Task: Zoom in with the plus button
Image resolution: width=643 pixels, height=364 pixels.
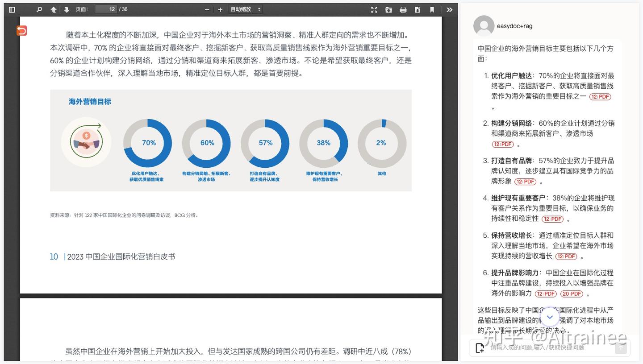Action: 220,9
